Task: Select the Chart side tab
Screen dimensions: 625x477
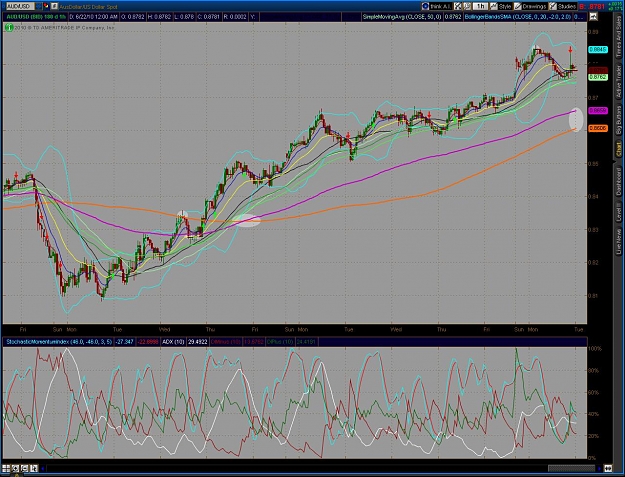Action: 619,150
